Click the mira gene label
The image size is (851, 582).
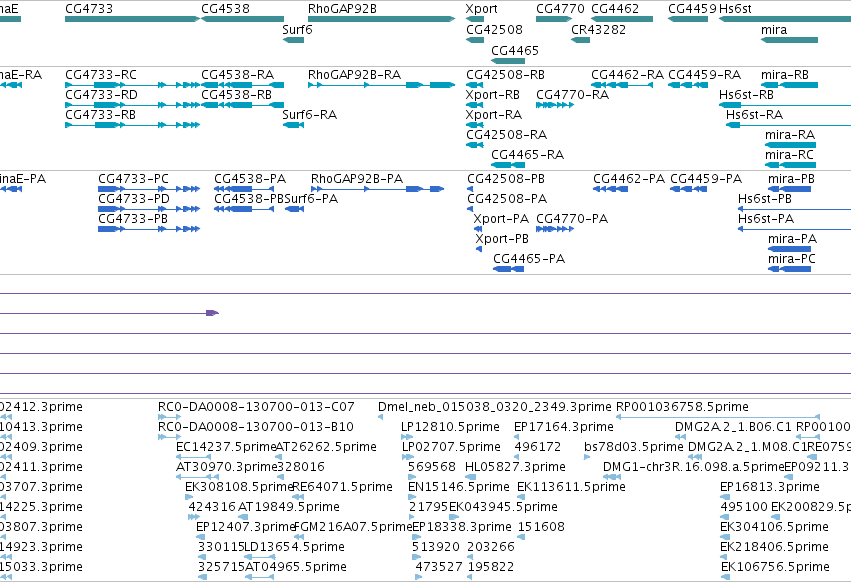coord(774,29)
